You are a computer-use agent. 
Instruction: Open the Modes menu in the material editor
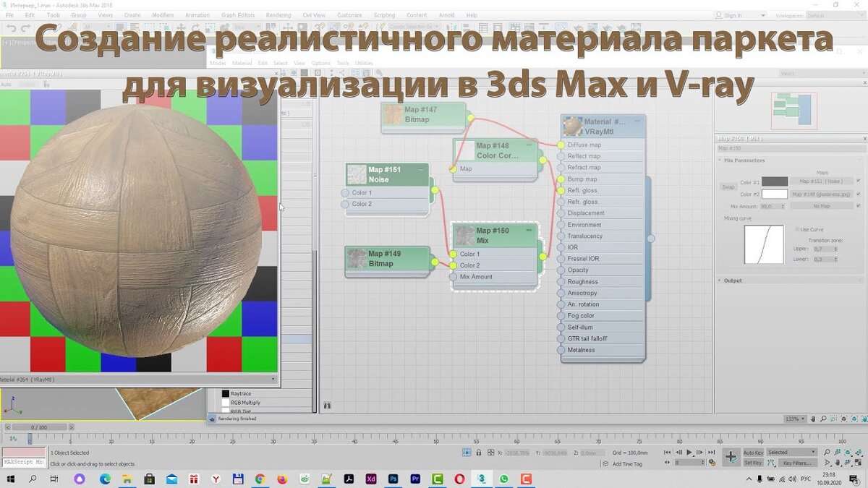218,63
